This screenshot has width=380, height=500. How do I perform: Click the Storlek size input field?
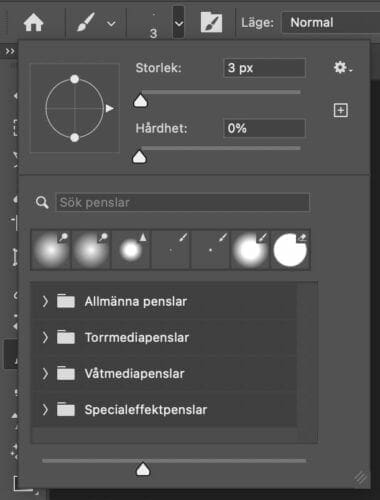click(264, 68)
